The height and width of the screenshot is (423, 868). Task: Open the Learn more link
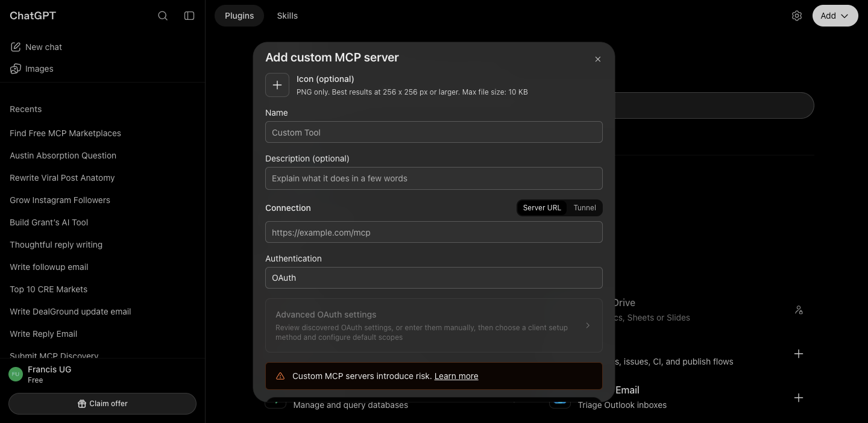(x=456, y=376)
